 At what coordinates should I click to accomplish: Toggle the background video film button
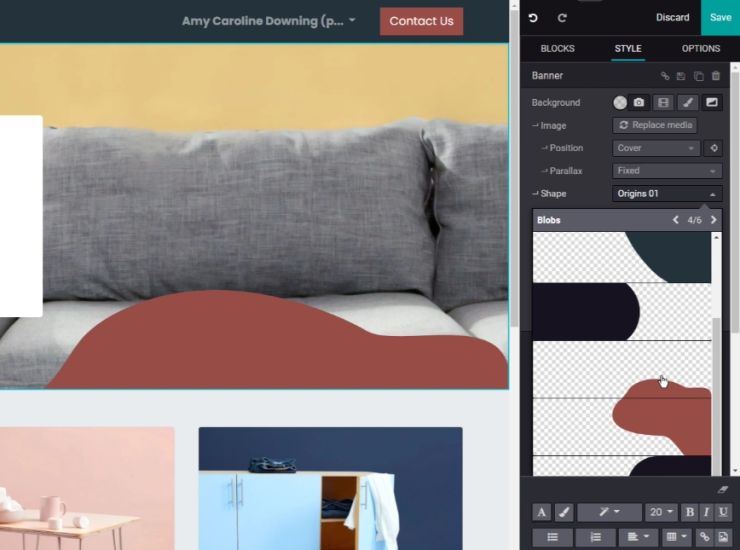[663, 102]
